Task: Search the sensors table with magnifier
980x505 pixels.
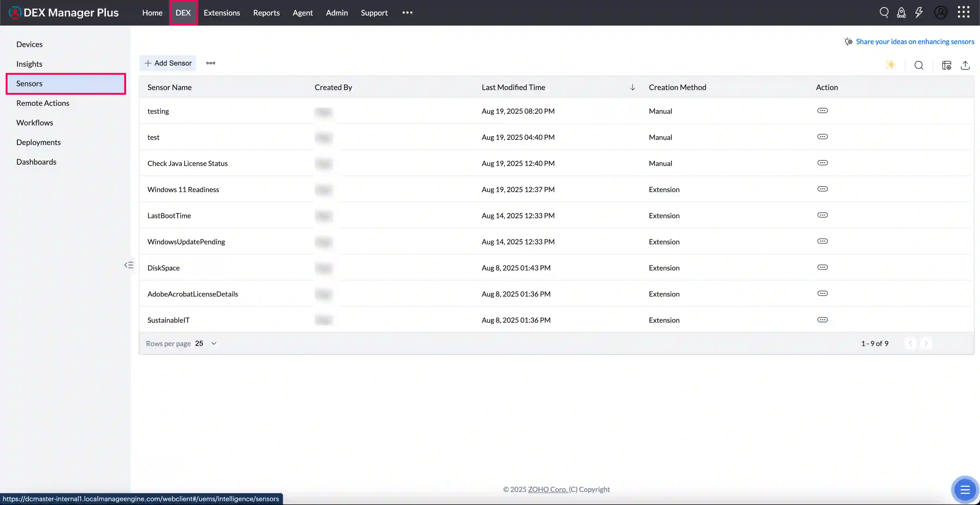Action: [x=919, y=65]
